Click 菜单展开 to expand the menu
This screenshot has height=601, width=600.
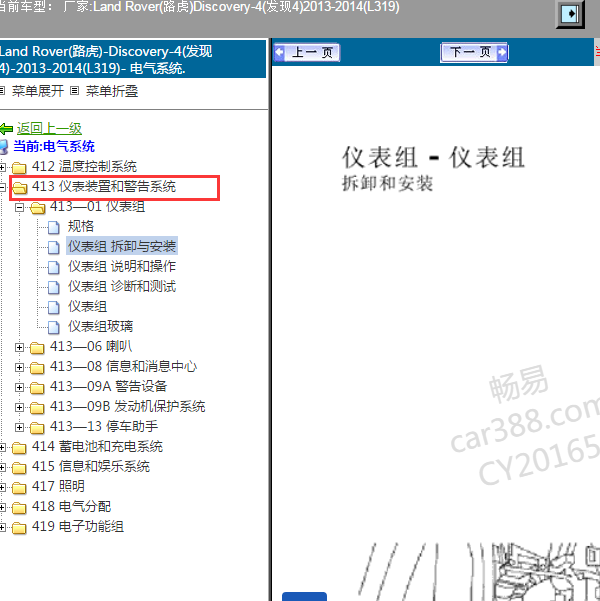(38, 91)
